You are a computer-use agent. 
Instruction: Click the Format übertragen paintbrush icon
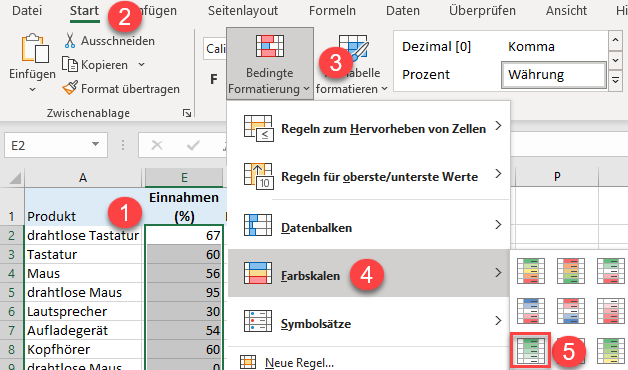[70, 88]
